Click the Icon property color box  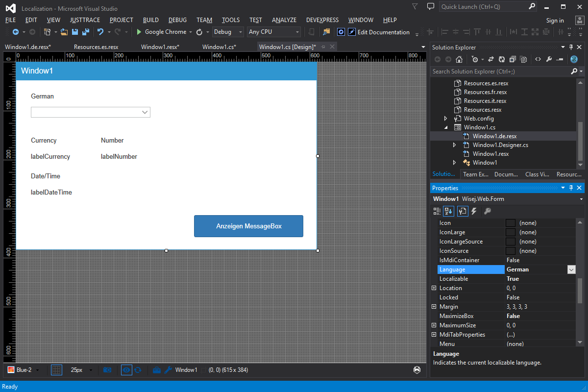point(510,223)
